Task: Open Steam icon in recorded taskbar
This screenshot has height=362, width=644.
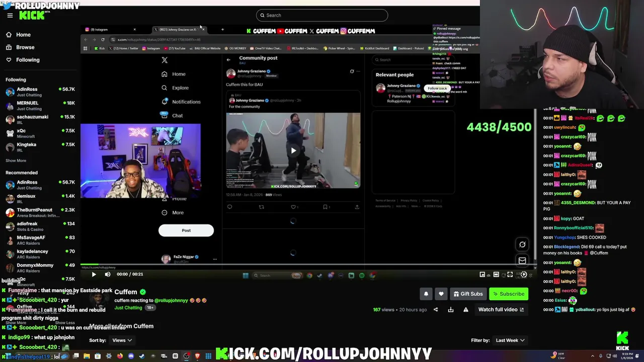Action: (319, 276)
